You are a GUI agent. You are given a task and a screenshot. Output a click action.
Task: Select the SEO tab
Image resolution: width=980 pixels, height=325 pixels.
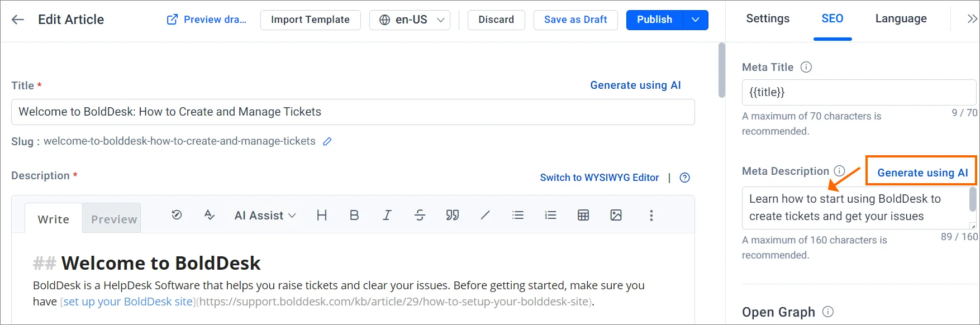[x=832, y=18]
